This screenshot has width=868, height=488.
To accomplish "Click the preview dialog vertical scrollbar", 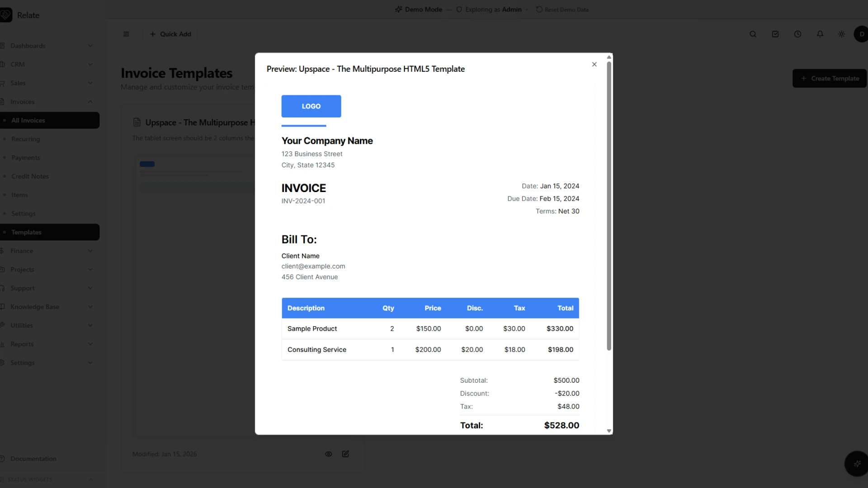I will tap(609, 206).
